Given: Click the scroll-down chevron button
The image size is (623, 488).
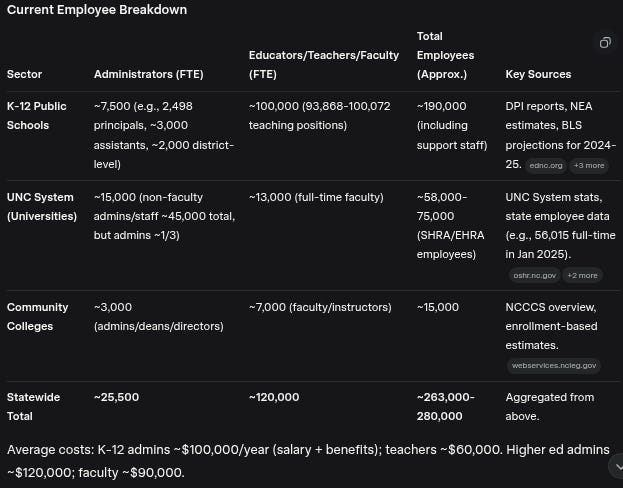Looking at the screenshot, I should (617, 467).
